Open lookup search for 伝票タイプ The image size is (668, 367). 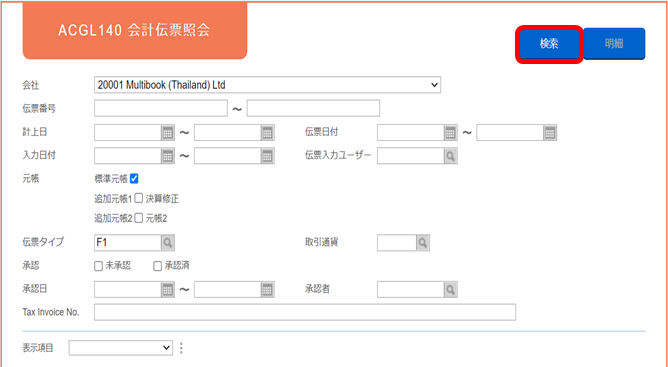pyautogui.click(x=168, y=243)
